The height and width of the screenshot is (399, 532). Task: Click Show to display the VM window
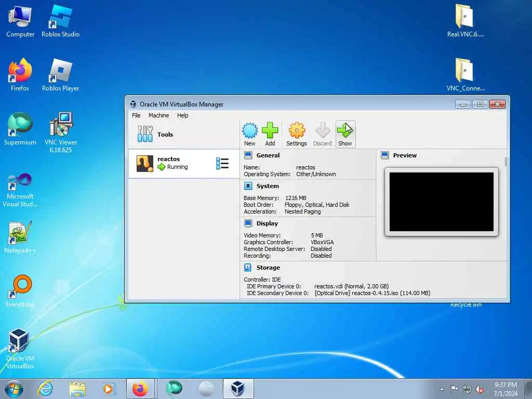345,134
